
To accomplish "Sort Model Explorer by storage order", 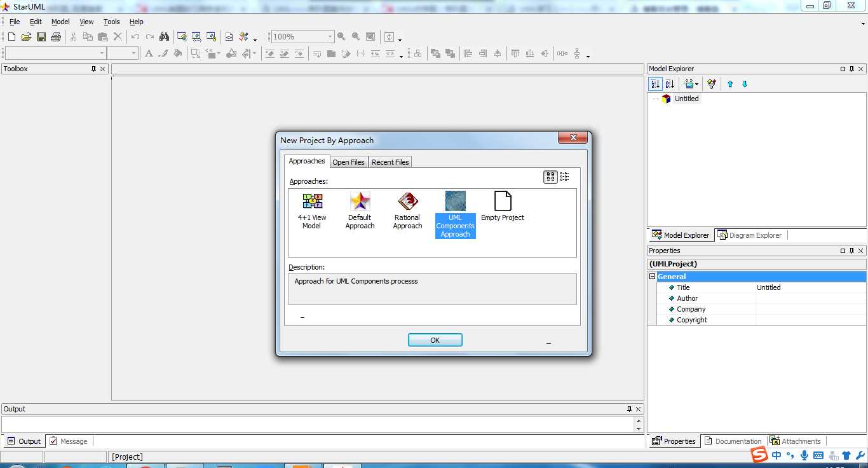I will [x=655, y=84].
